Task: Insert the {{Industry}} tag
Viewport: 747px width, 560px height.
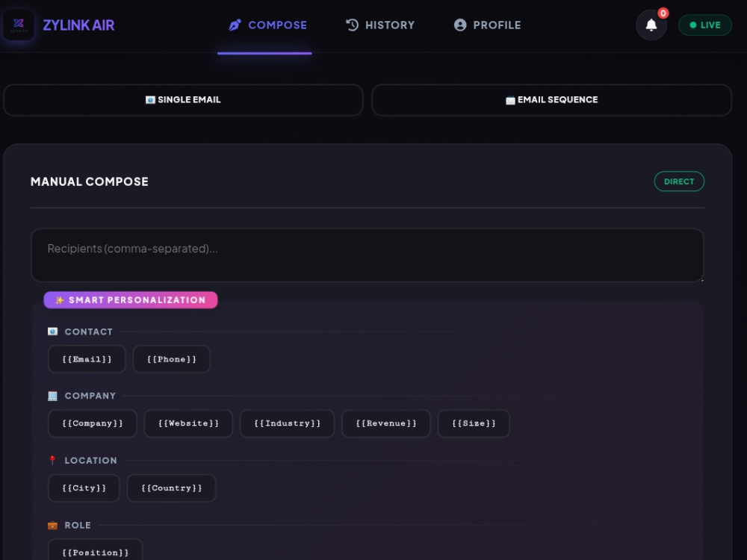Action: coord(288,424)
